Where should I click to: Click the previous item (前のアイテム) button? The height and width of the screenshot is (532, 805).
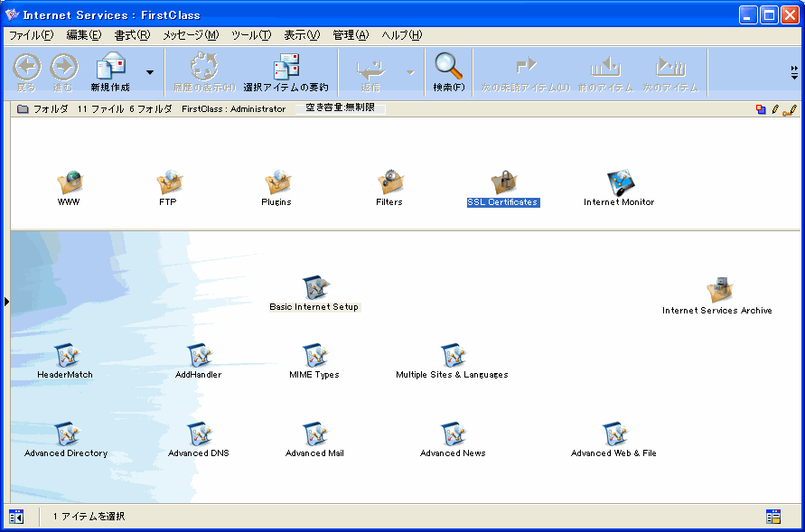pos(606,73)
